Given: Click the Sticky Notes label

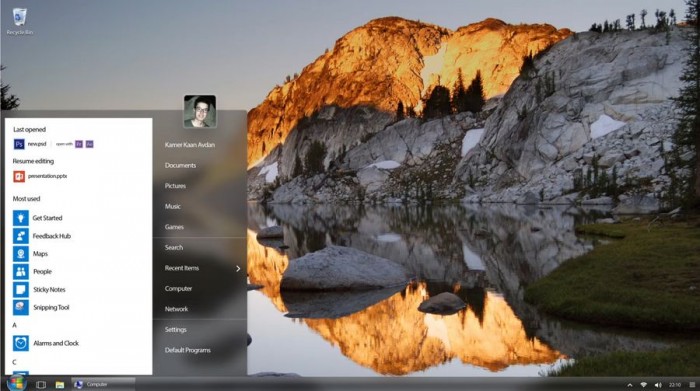Looking at the screenshot, I should [x=49, y=289].
